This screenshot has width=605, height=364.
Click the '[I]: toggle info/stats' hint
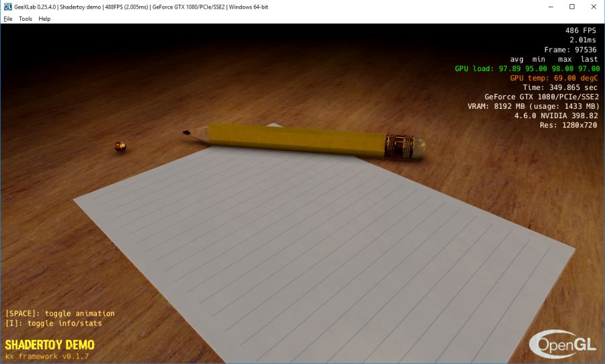54,323
